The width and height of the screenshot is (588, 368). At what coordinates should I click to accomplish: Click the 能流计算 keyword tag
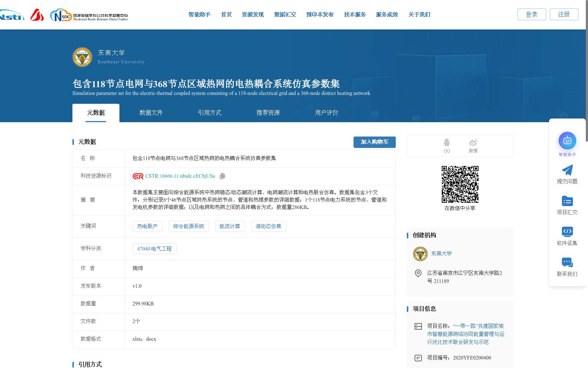tap(230, 226)
